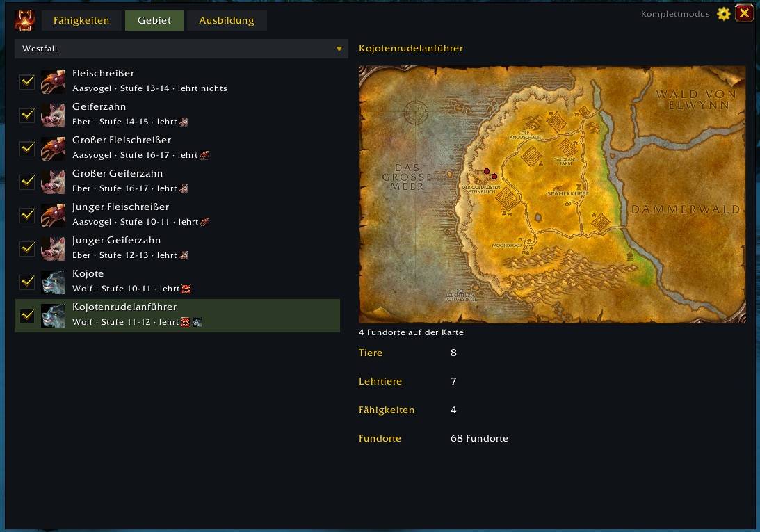760x532 pixels.
Task: Select the Geiferzahn boar portrait, Stufe 14-15
Action: (53, 115)
